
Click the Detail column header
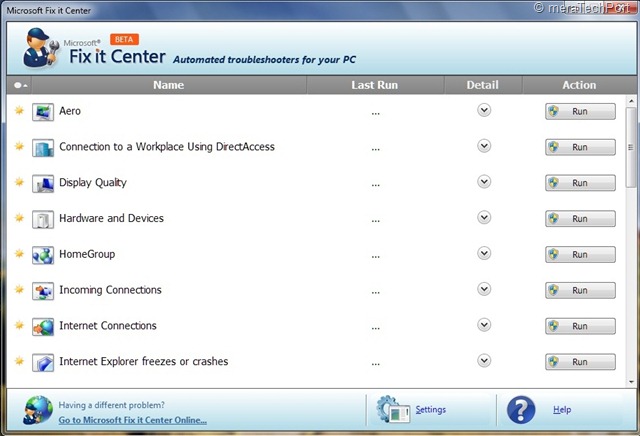pyautogui.click(x=483, y=85)
